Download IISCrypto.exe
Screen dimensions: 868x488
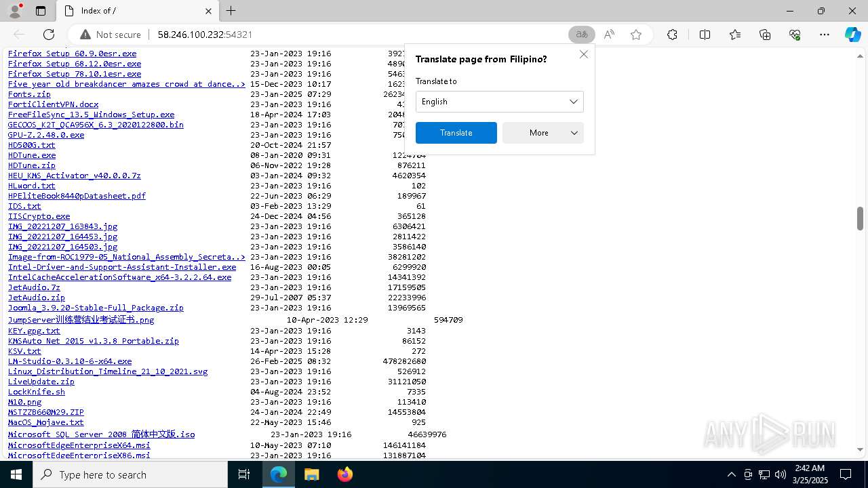point(39,216)
